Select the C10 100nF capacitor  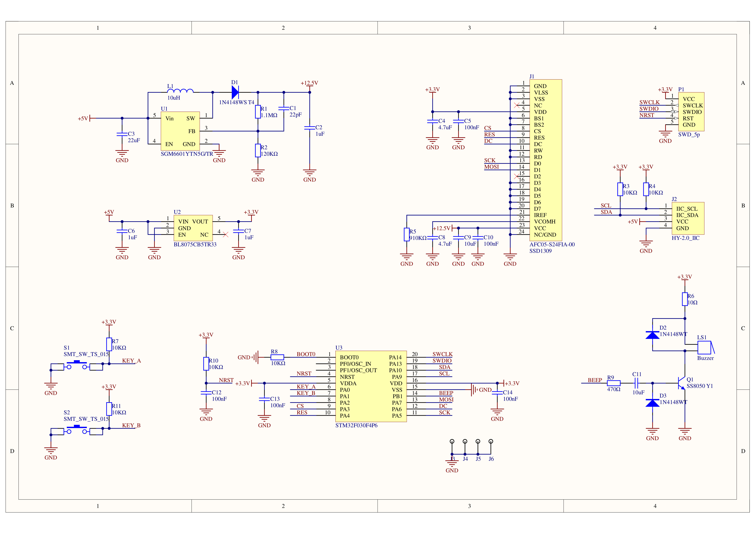(478, 237)
